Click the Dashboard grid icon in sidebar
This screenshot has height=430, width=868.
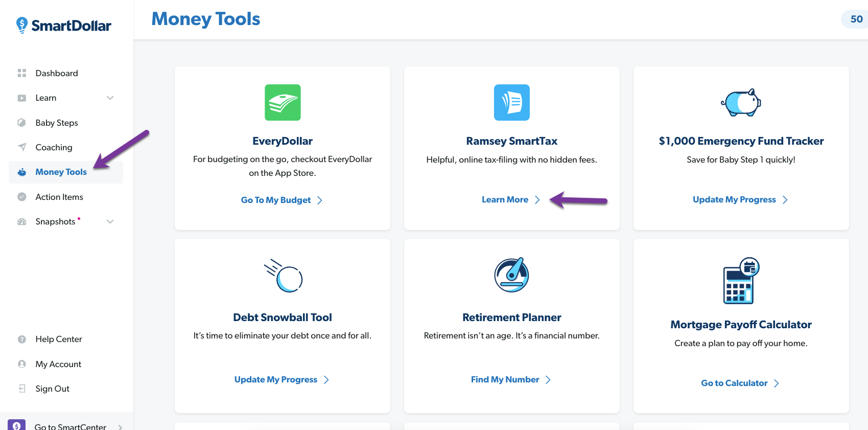click(x=22, y=73)
